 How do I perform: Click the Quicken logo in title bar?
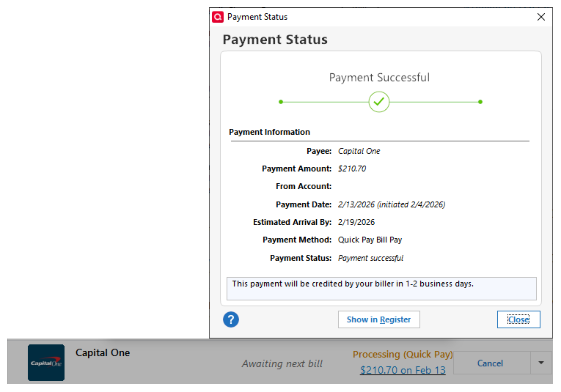(x=217, y=17)
